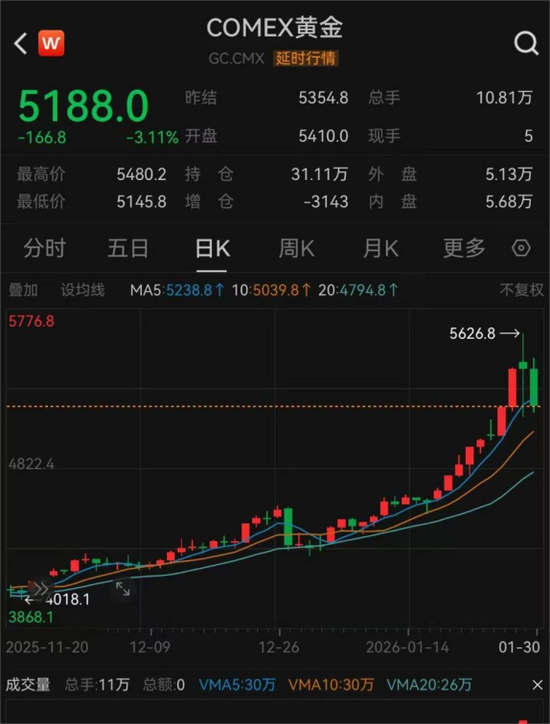
Task: Tap the VMA5:30万 volume label
Action: pos(237,685)
